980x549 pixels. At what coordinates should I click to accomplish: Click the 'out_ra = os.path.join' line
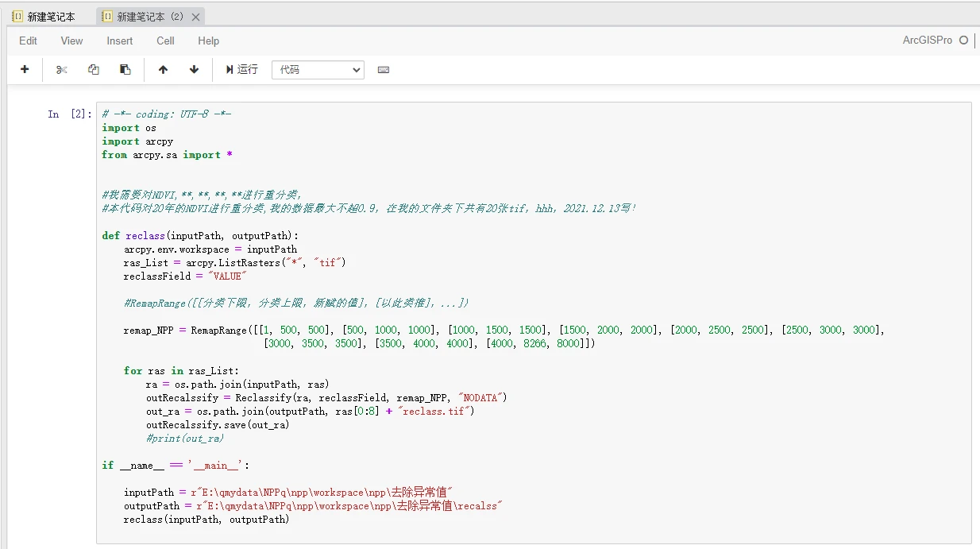coord(310,412)
